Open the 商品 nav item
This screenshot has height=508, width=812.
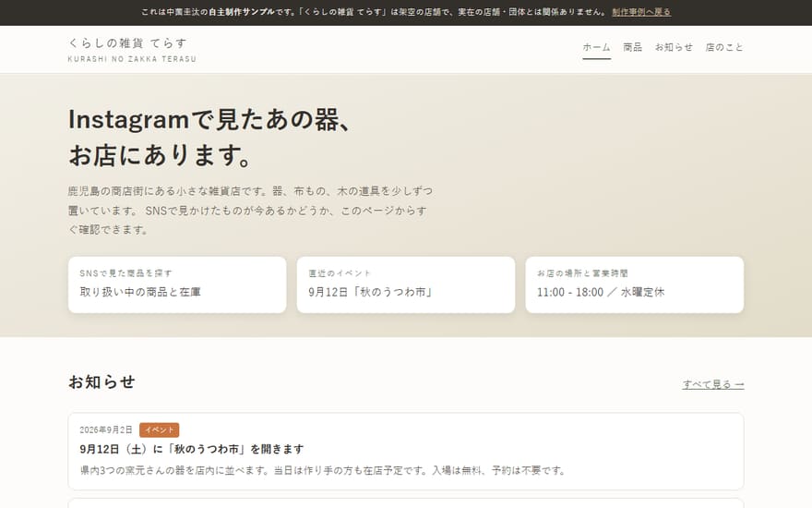(632, 47)
